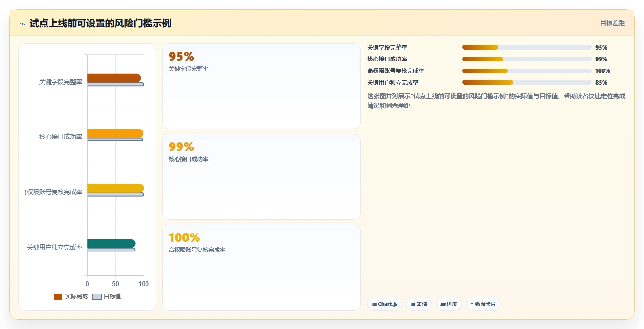
Task: Click the 关键用户独立完成率 progress bar
Action: (x=527, y=82)
